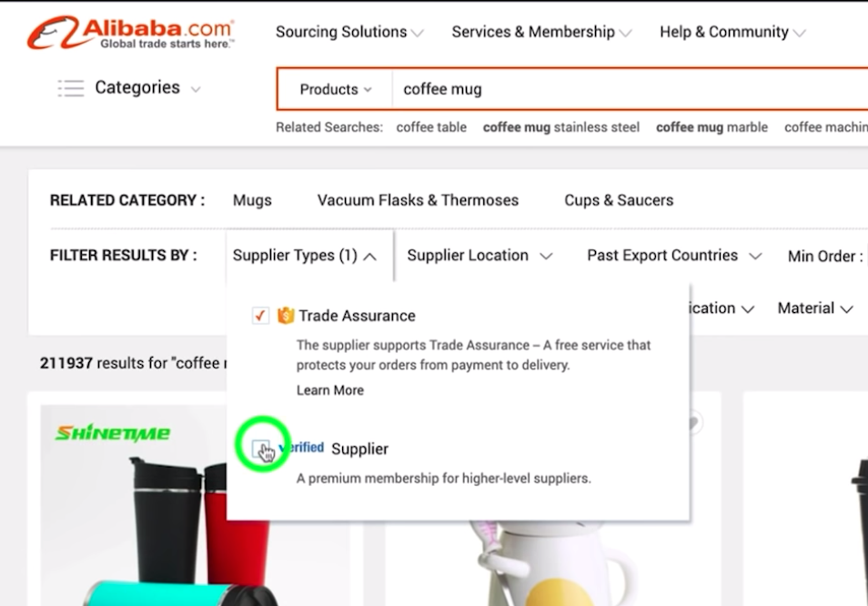This screenshot has width=868, height=606.
Task: Click the Shinetime brand logo
Action: tap(113, 432)
